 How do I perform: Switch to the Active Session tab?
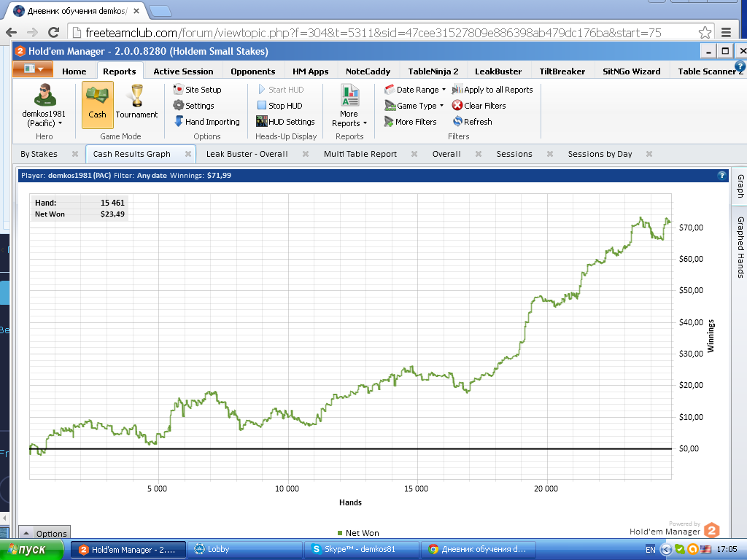[183, 71]
